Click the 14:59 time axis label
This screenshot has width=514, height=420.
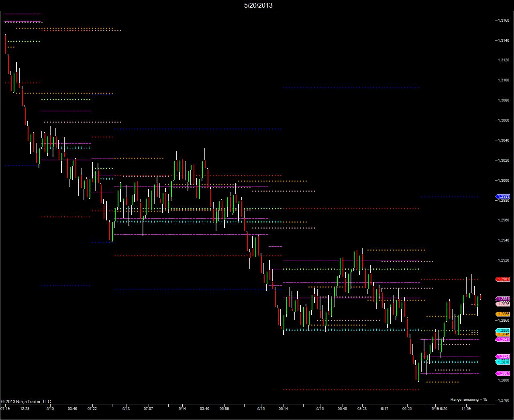point(466,409)
